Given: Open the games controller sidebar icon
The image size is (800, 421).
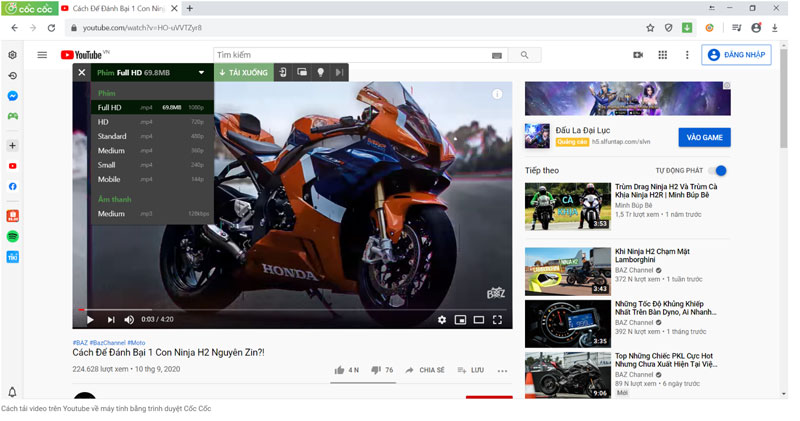Looking at the screenshot, I should [x=13, y=116].
